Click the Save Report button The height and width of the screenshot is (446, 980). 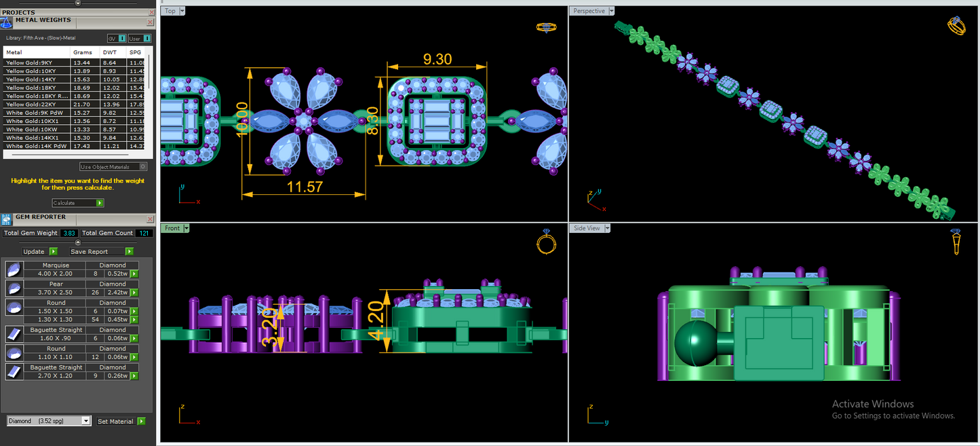pyautogui.click(x=102, y=251)
